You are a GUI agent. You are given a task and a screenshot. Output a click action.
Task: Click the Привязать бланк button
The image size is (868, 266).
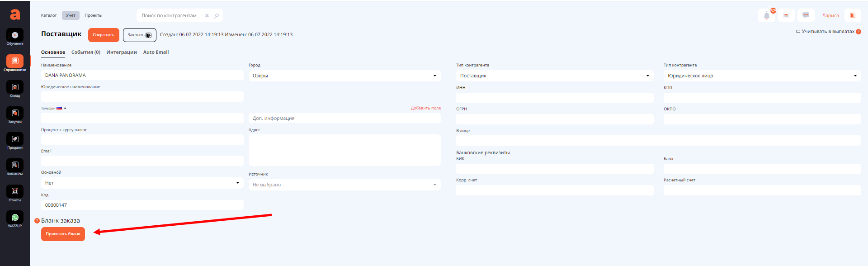[63, 234]
